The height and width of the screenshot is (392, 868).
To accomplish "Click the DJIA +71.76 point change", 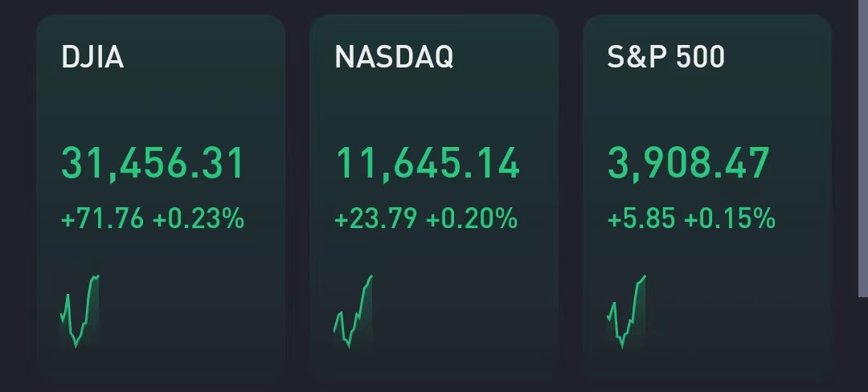I will [102, 218].
